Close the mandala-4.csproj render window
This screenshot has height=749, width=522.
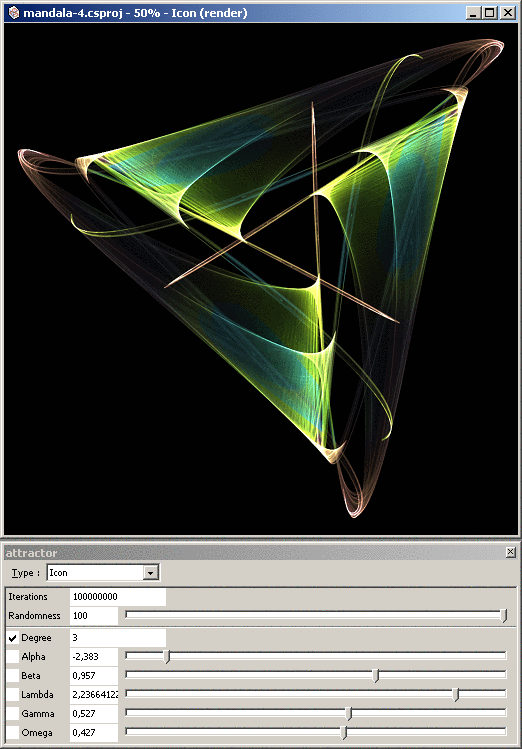508,13
